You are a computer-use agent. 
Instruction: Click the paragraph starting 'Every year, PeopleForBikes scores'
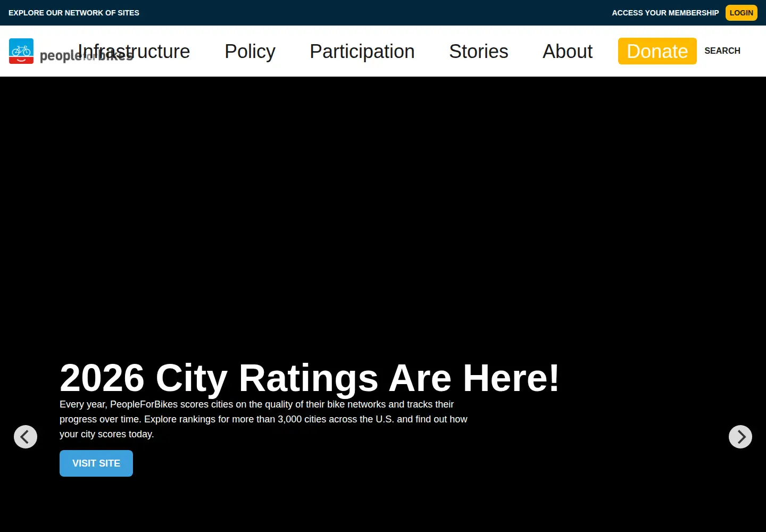(264, 419)
